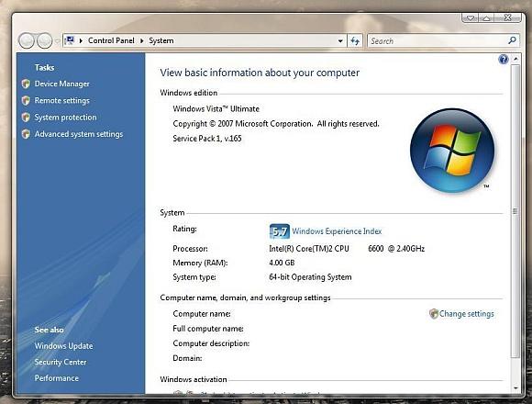The height and width of the screenshot is (404, 532).
Task: Open Performance under See also
Action: tap(57, 378)
